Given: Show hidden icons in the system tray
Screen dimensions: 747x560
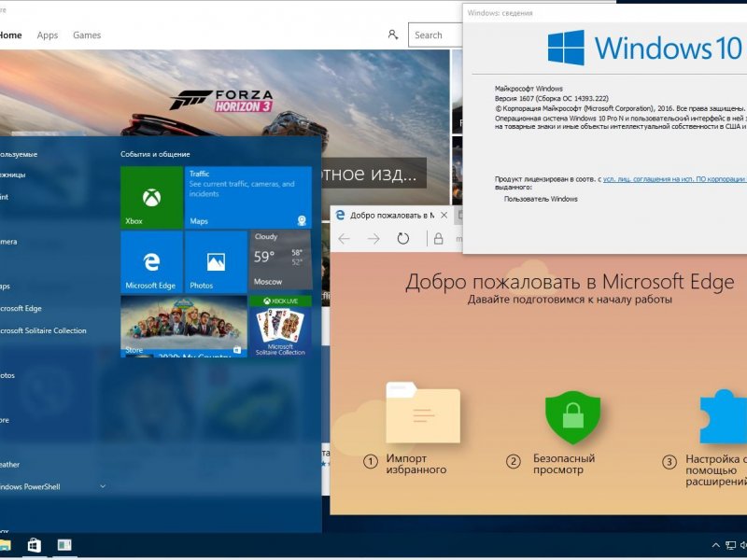Looking at the screenshot, I should click(715, 546).
